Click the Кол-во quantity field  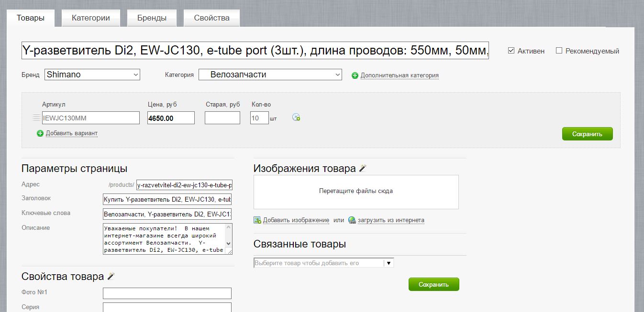pyautogui.click(x=259, y=118)
